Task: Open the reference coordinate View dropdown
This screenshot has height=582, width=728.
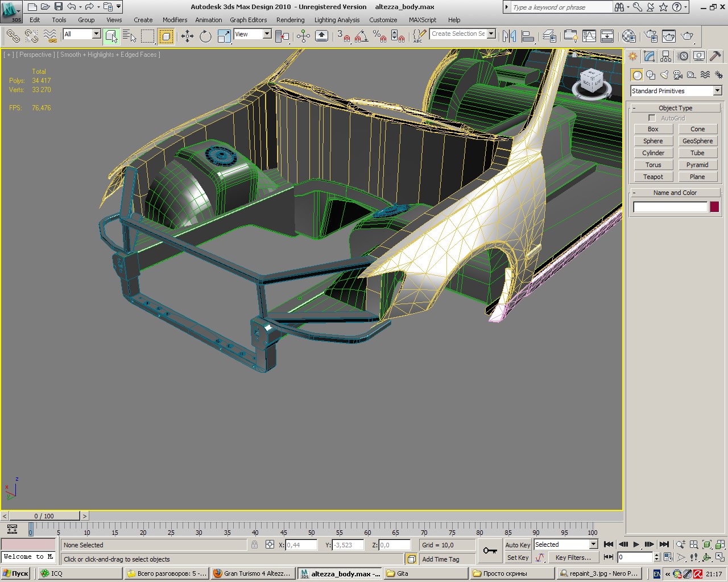Action: pos(266,34)
